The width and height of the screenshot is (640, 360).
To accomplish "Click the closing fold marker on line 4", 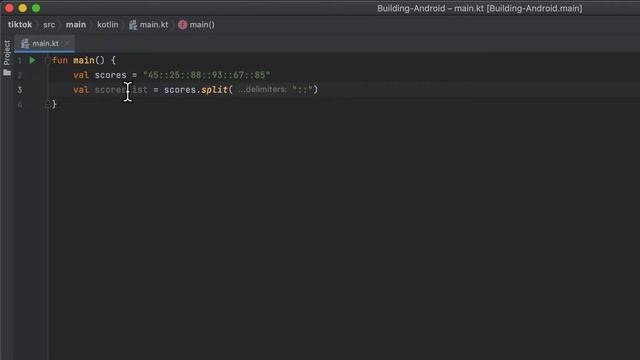I will (47, 104).
